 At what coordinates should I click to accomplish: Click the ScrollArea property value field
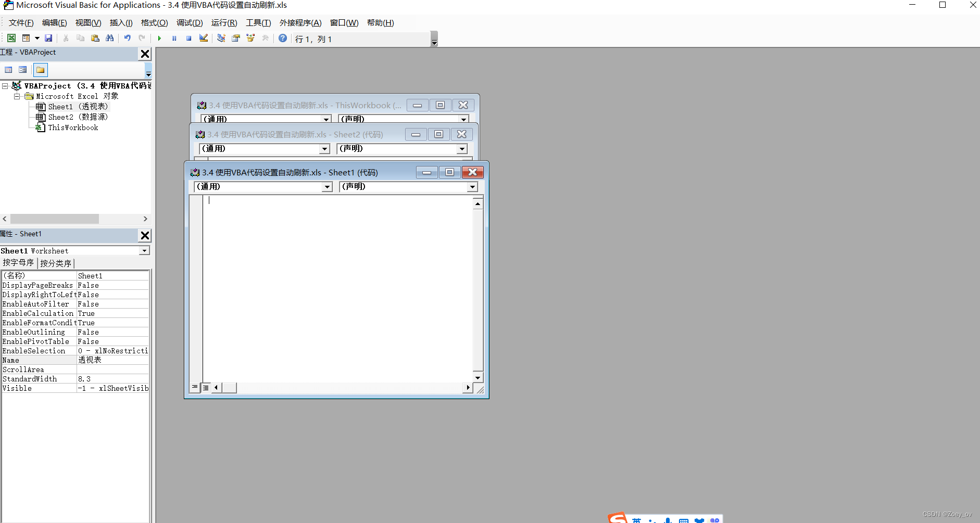tap(112, 369)
